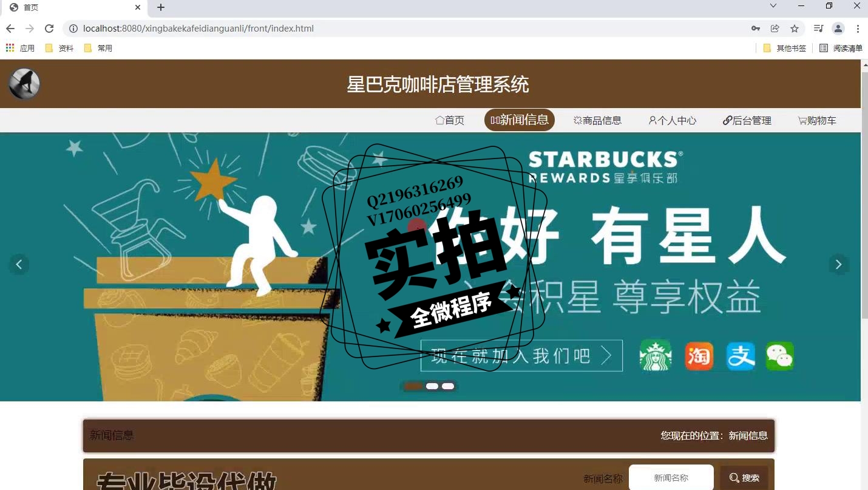Go to 首页 in navigation

[x=450, y=120]
